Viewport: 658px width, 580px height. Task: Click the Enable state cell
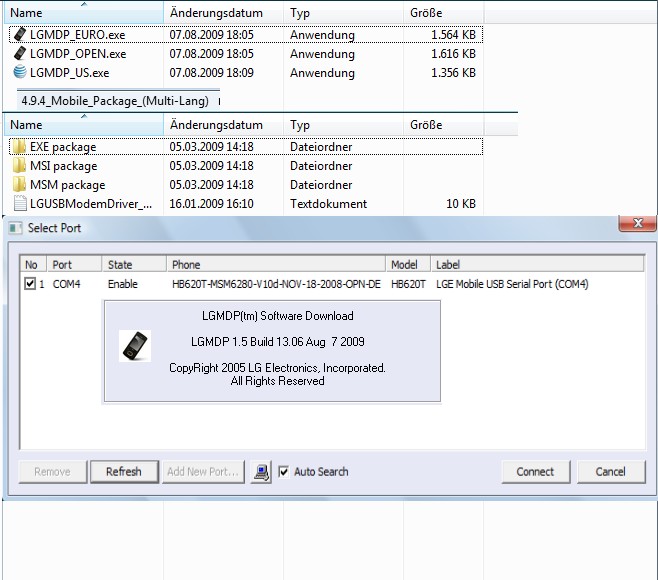[x=123, y=284]
